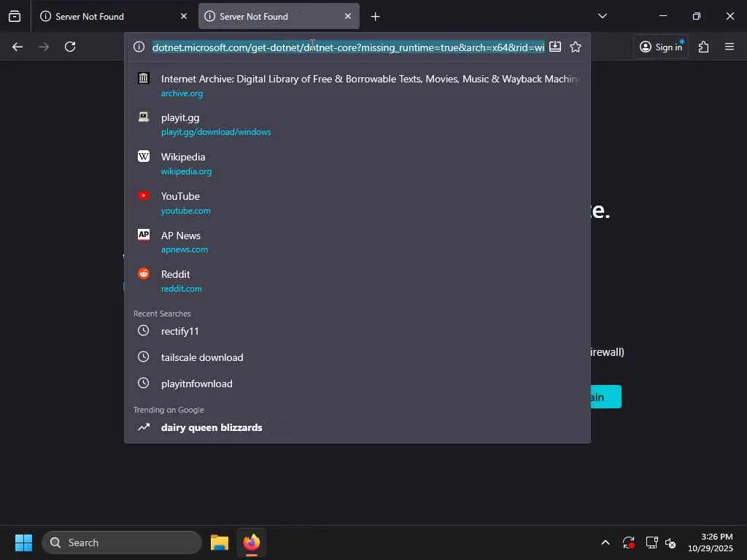Open the Firefox View icon
The image size is (747, 560).
click(x=15, y=16)
